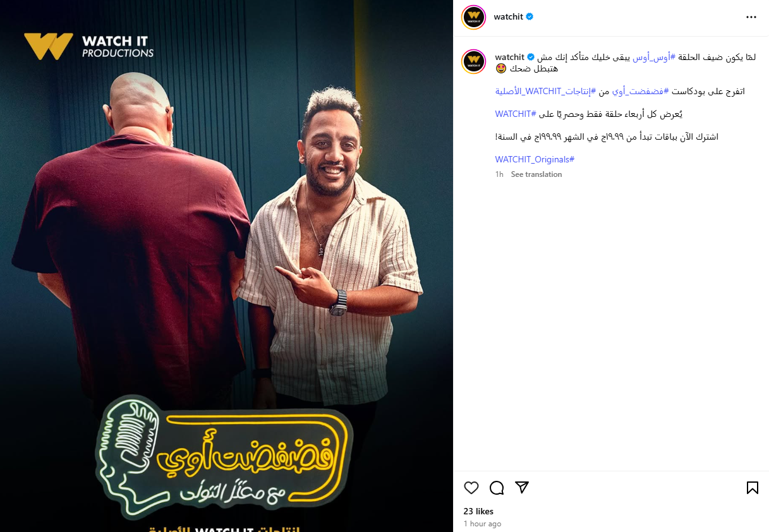
Task: Open the #WATCHIT hashtag in the third line
Action: pyautogui.click(x=516, y=114)
